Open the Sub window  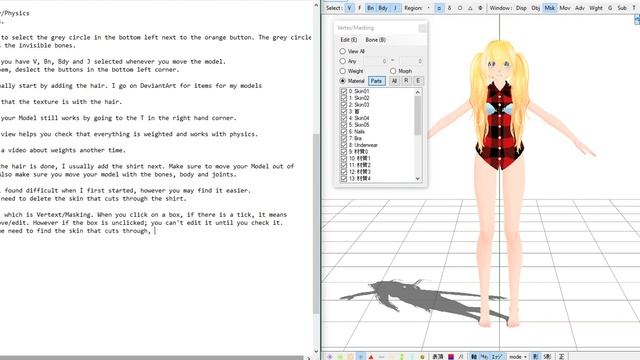coord(622,8)
